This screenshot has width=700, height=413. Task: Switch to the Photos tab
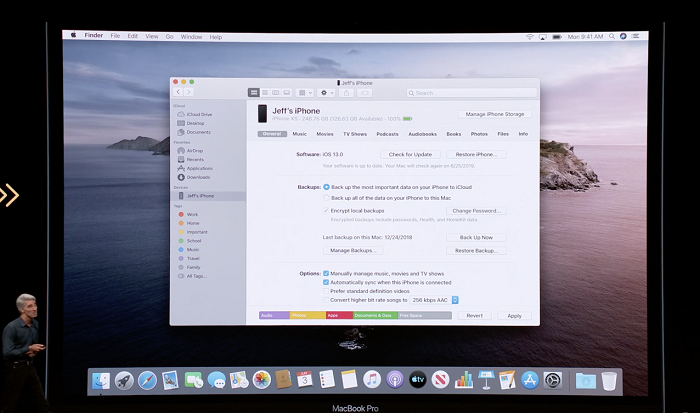pyautogui.click(x=479, y=134)
